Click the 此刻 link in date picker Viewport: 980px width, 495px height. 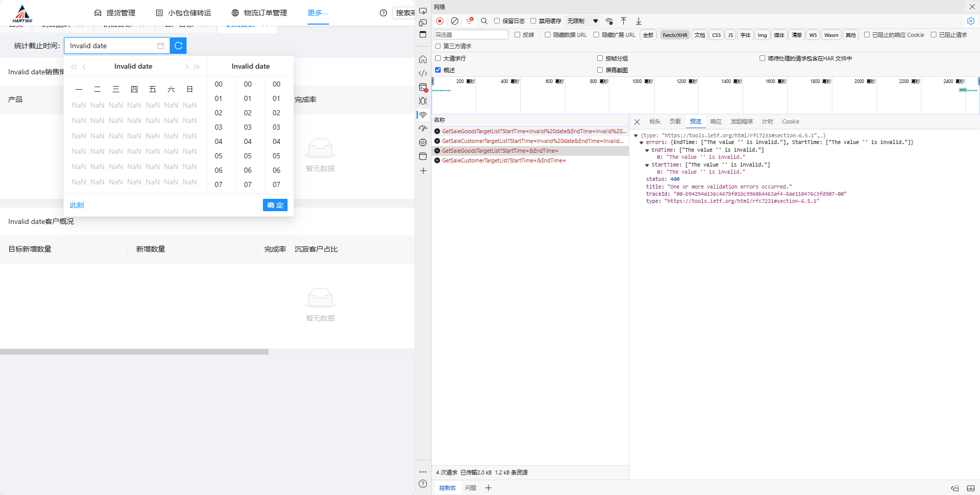77,205
